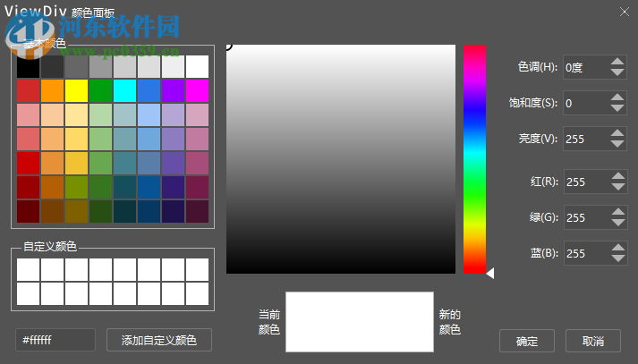Click the color picker circle cursor

[228, 46]
